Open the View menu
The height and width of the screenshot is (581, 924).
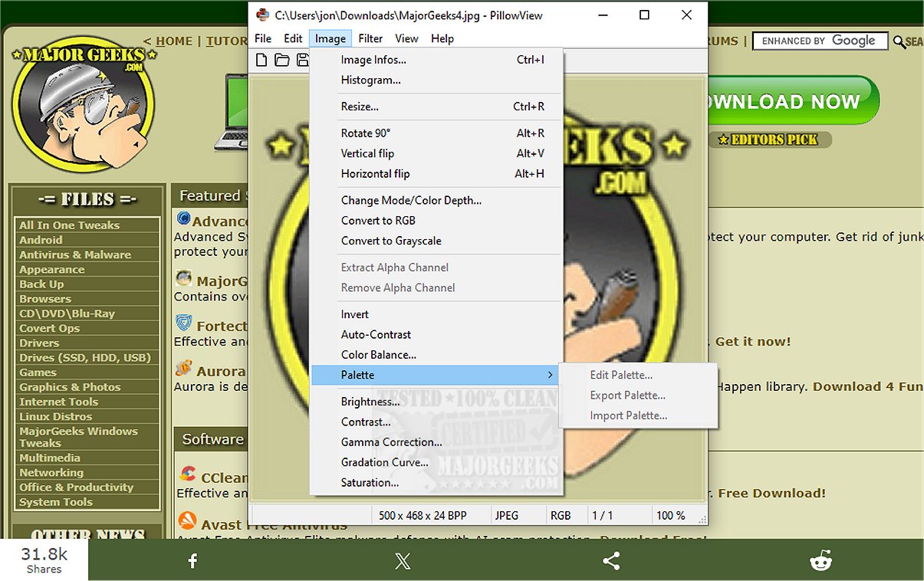pyautogui.click(x=406, y=38)
